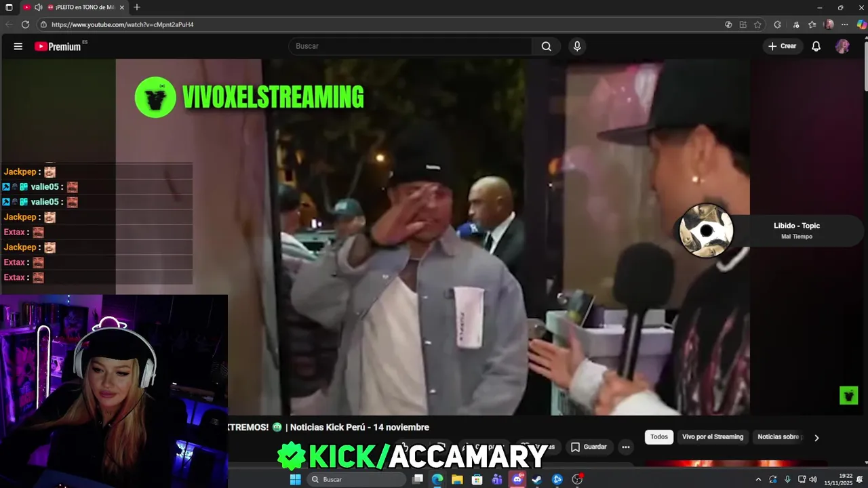Click the taskbar Buscar search box
Image resolution: width=868 pixels, height=488 pixels.
click(356, 479)
